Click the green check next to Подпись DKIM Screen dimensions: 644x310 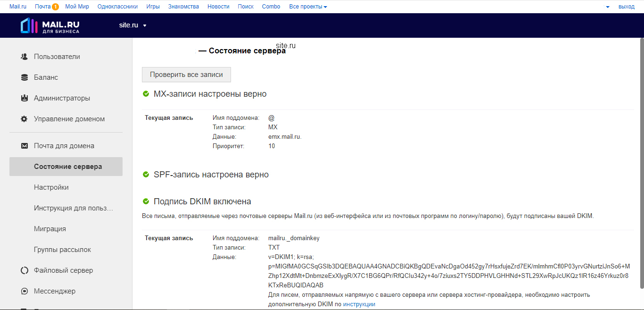pyautogui.click(x=146, y=201)
